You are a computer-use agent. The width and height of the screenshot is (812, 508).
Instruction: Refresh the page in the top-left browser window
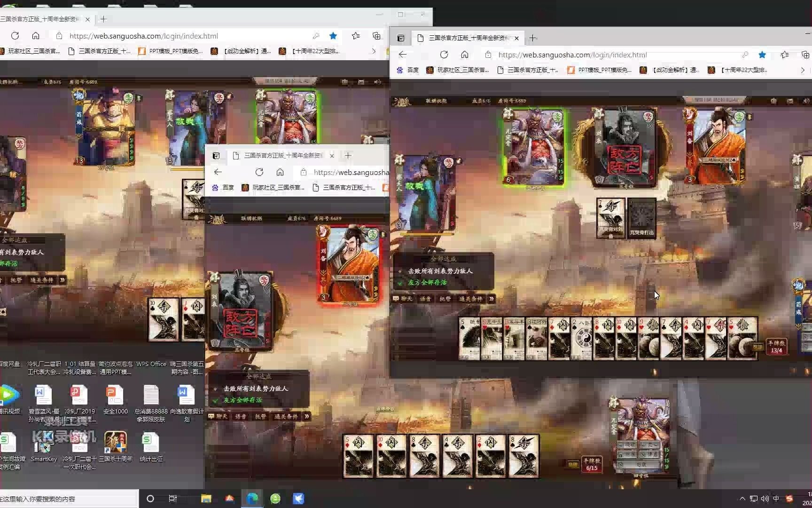[15, 36]
